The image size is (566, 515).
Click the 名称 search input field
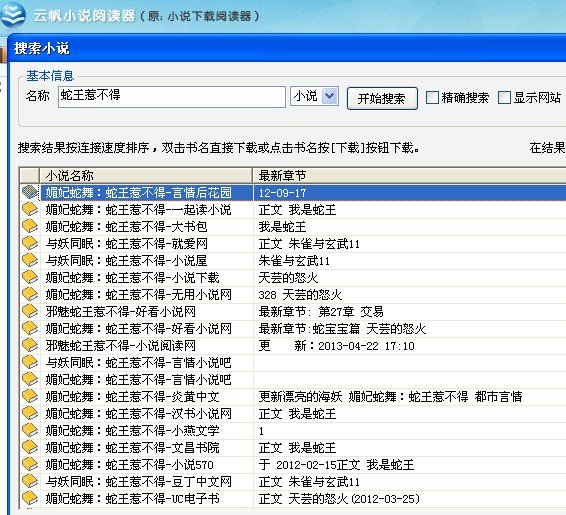(x=172, y=97)
